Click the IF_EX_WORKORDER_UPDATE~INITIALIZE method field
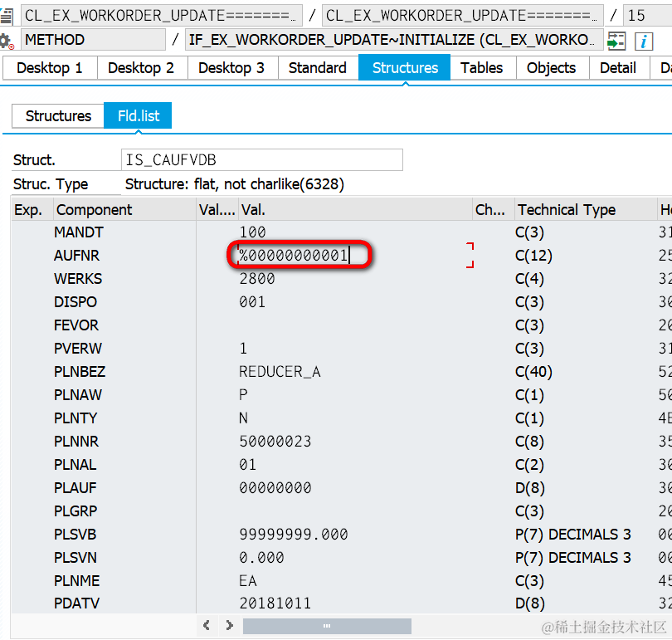This screenshot has width=672, height=640. pos(394,40)
